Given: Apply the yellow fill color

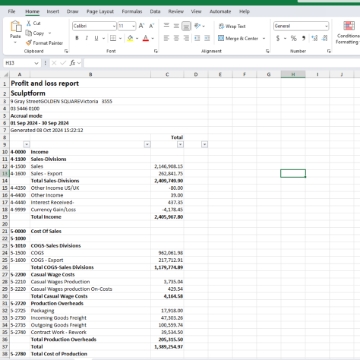Looking at the screenshot, I should pos(130,38).
